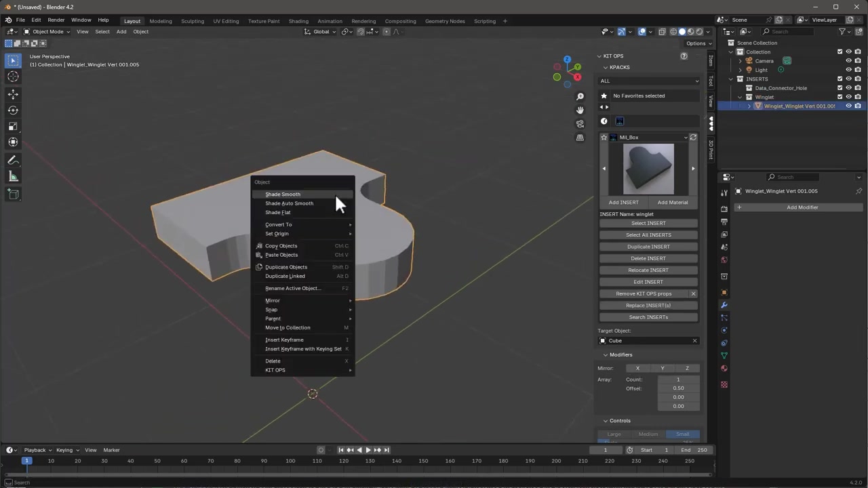868x488 pixels.
Task: Click the Mil_Box insert thumbnail preview
Action: click(x=648, y=169)
